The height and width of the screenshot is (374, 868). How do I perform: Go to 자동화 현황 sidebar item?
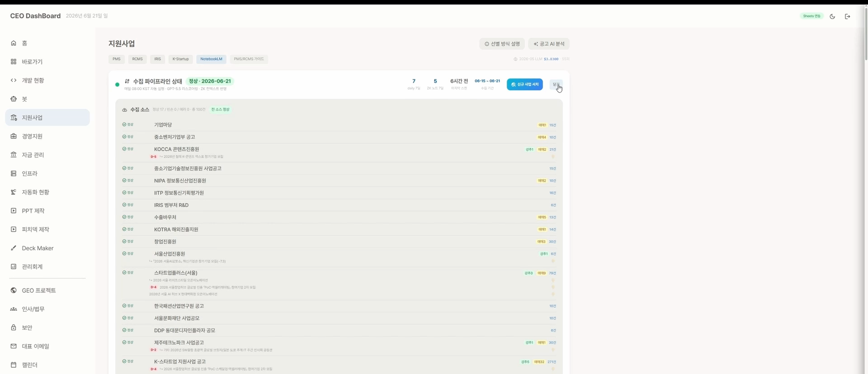pyautogui.click(x=47, y=192)
